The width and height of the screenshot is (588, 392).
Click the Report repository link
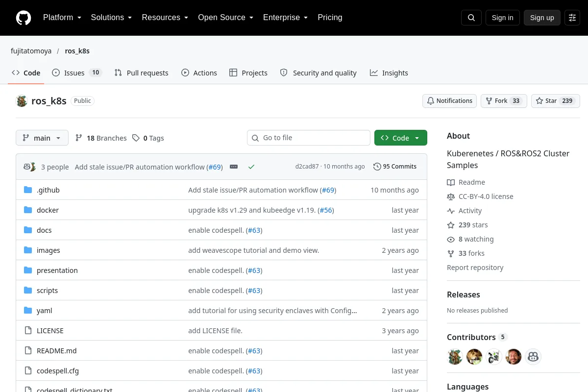click(x=475, y=268)
